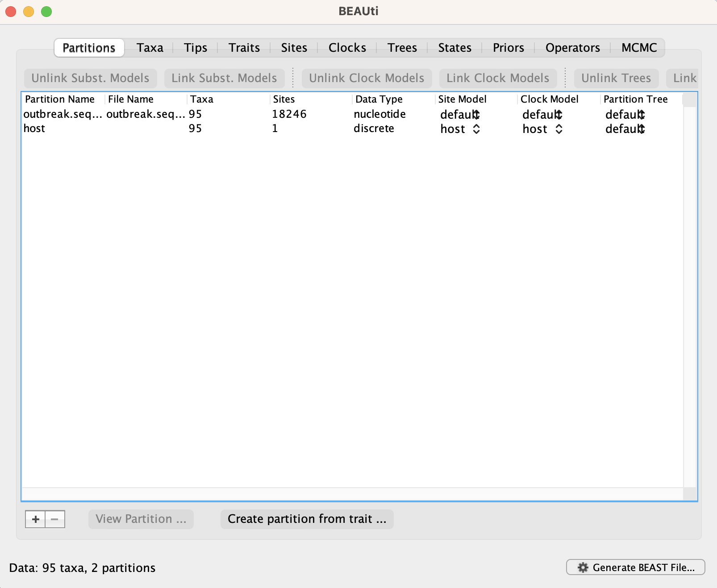The height and width of the screenshot is (588, 717).
Task: Click View Partition button
Action: tap(141, 519)
